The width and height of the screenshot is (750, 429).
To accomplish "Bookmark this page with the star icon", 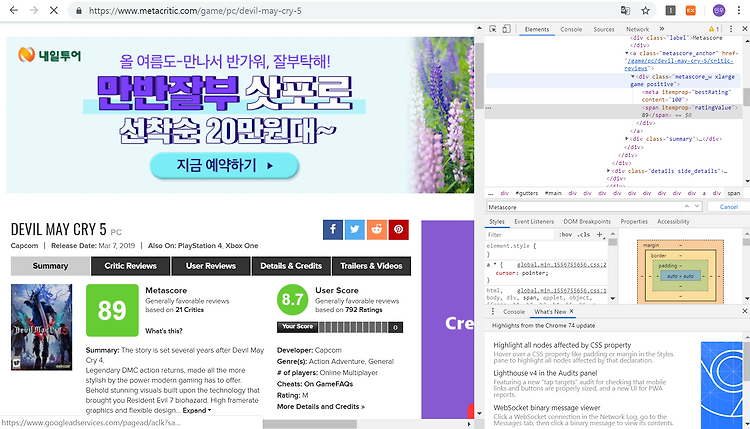I will click(x=645, y=11).
